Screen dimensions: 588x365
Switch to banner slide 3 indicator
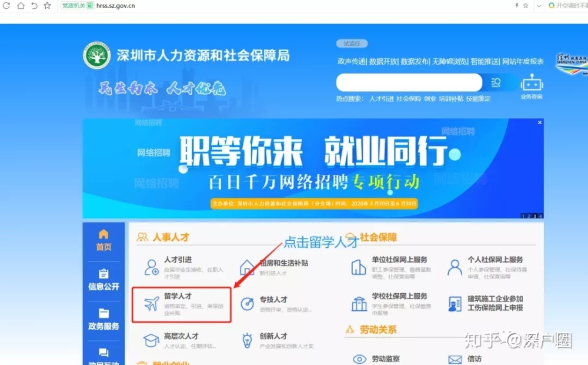535,216
